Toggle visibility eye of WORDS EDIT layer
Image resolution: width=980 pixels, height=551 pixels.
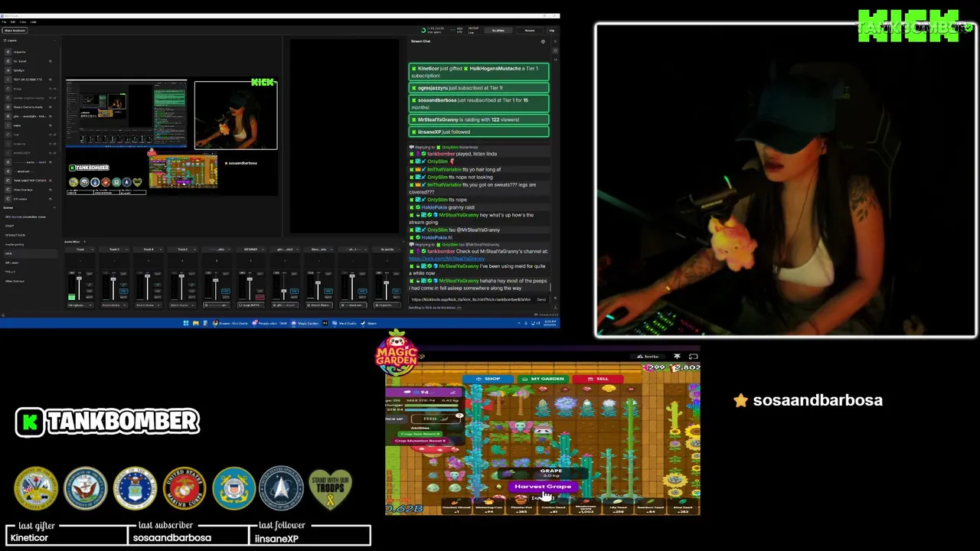pos(54,153)
